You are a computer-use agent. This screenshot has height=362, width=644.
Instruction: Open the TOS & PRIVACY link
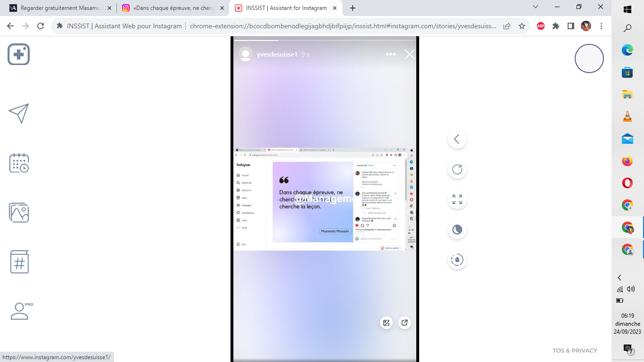click(x=575, y=351)
